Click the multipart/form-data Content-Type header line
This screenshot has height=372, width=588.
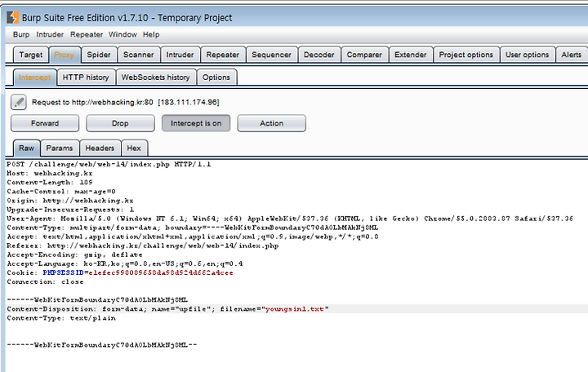(x=193, y=228)
